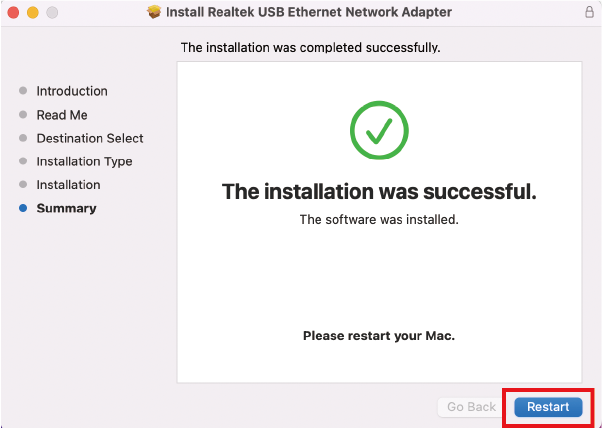Click the lock icon in the title bar
Screen dimensions: 602x428
click(x=588, y=12)
